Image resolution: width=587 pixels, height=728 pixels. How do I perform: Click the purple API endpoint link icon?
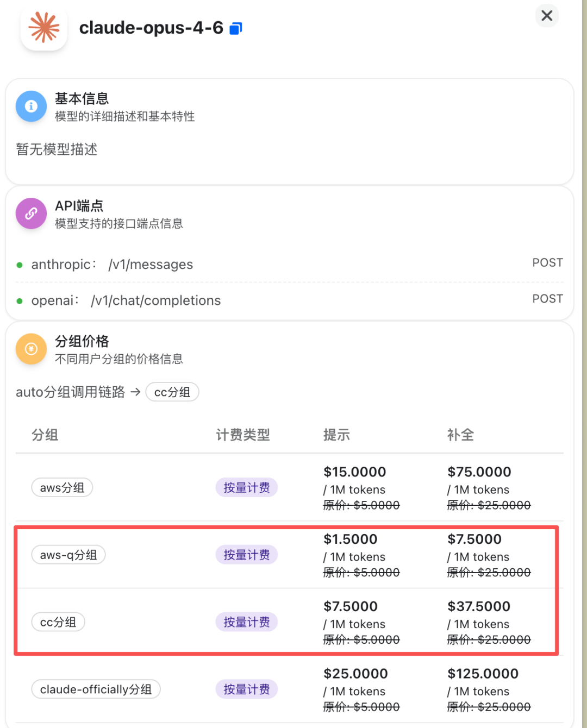coord(31,214)
